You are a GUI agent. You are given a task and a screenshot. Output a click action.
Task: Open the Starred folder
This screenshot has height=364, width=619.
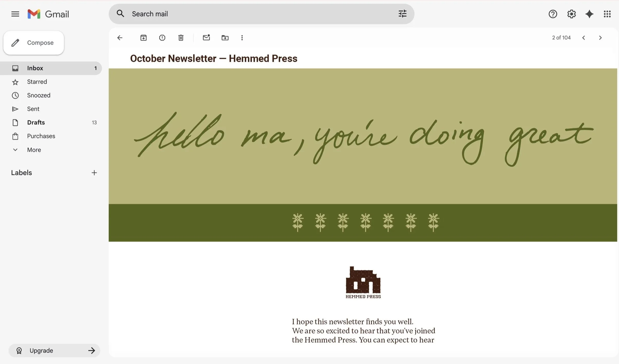pyautogui.click(x=37, y=82)
